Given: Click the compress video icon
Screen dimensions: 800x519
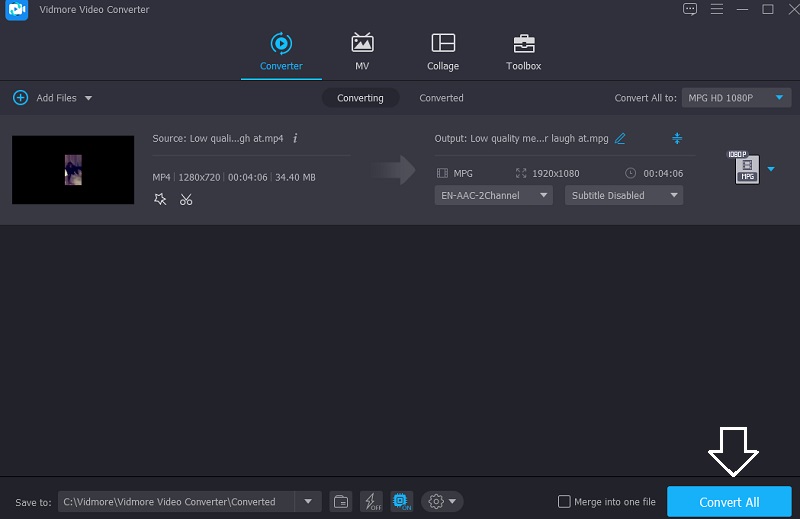Looking at the screenshot, I should pyautogui.click(x=677, y=138).
